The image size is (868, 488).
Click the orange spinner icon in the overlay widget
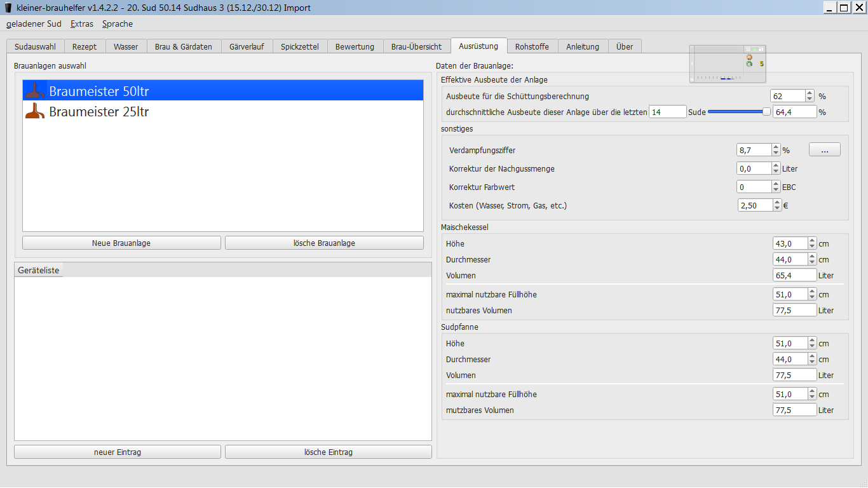[x=749, y=57]
